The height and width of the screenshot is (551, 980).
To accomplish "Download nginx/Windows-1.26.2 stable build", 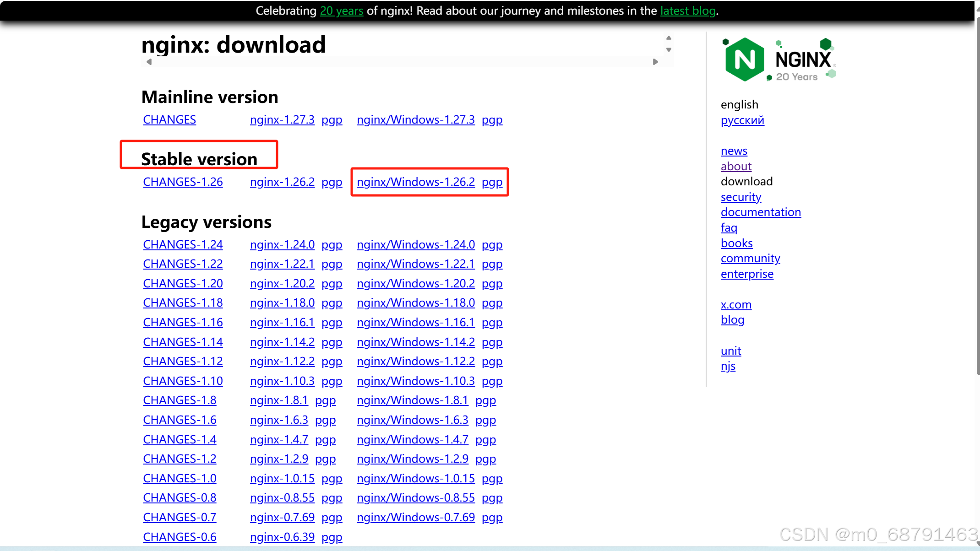I will 415,182.
